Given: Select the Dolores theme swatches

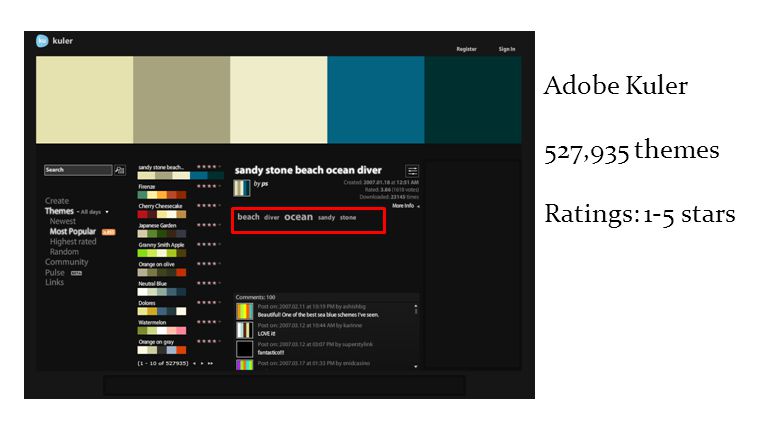Looking at the screenshot, I should (x=162, y=311).
